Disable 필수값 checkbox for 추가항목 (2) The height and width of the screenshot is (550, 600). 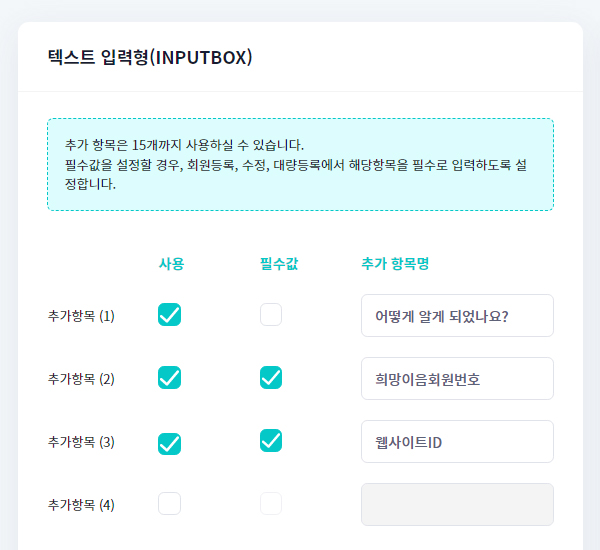point(270,378)
